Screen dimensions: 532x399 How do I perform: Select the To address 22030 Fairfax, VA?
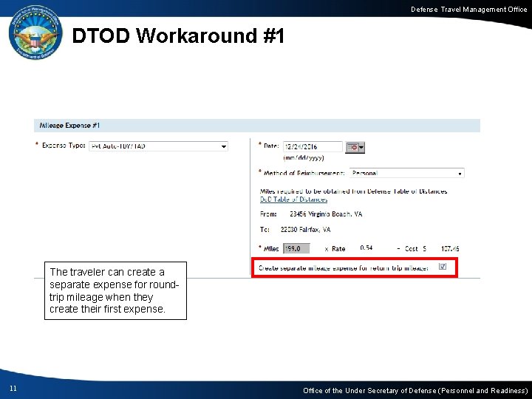click(305, 230)
